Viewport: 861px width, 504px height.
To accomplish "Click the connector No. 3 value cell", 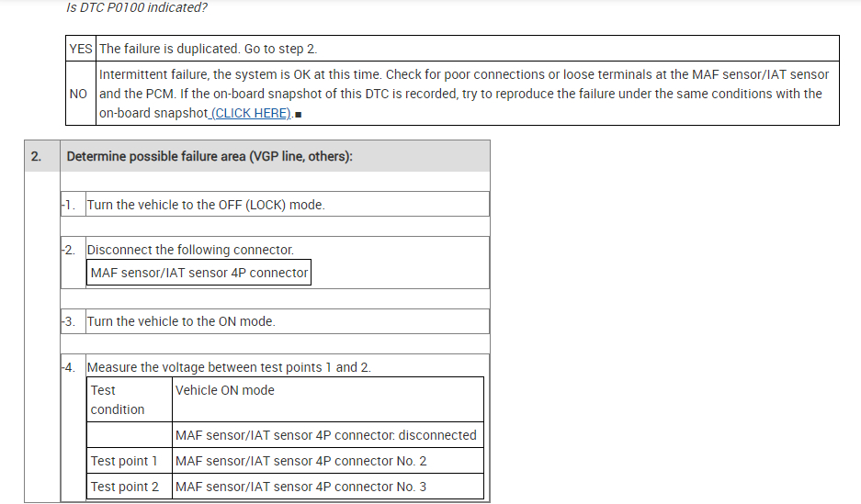I will (x=328, y=487).
